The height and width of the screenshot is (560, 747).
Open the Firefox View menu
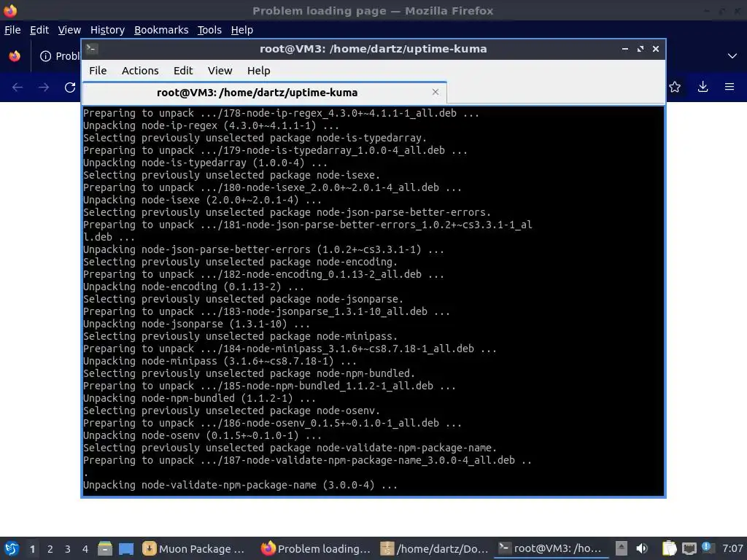coord(69,30)
